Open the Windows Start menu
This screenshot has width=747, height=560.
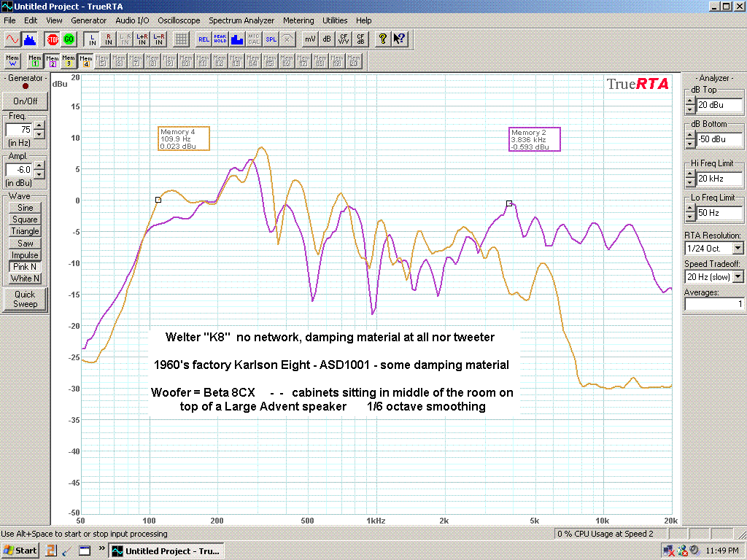[20, 551]
